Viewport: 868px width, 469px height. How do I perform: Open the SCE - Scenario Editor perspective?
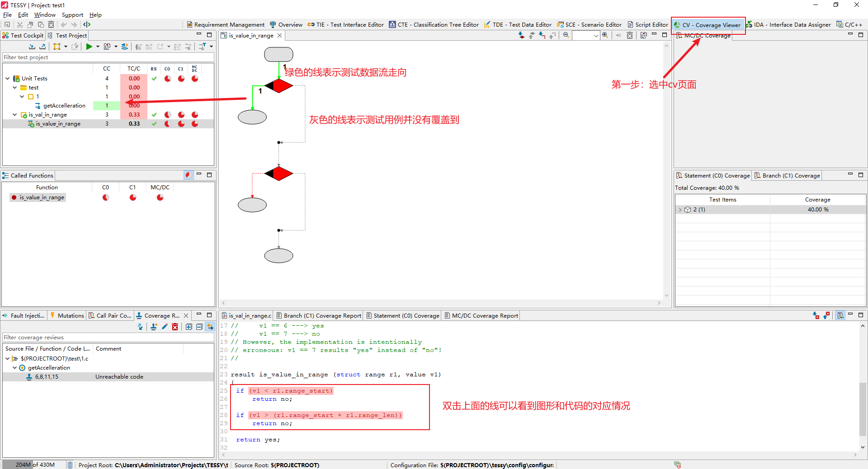tap(590, 25)
